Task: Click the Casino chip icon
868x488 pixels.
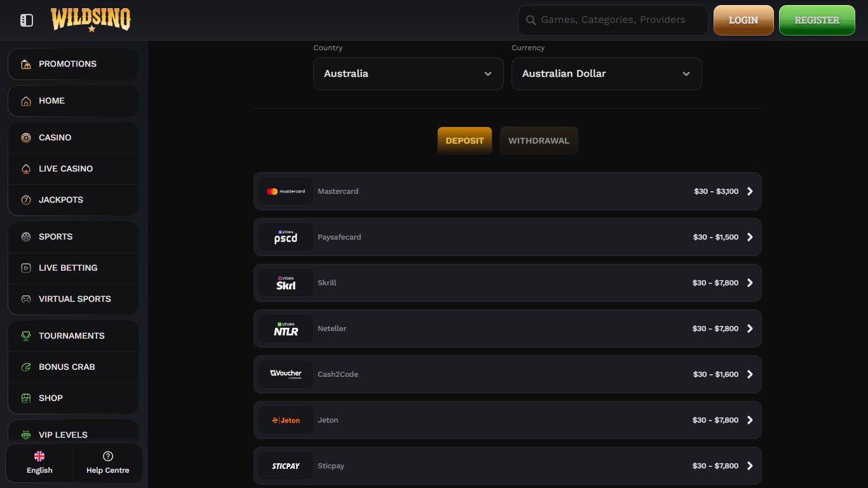Action: (26, 138)
